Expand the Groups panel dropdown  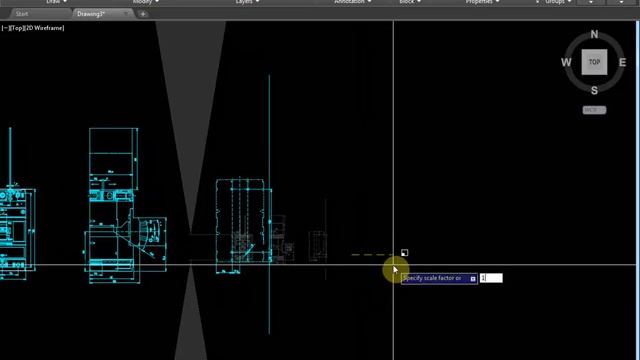tap(558, 2)
